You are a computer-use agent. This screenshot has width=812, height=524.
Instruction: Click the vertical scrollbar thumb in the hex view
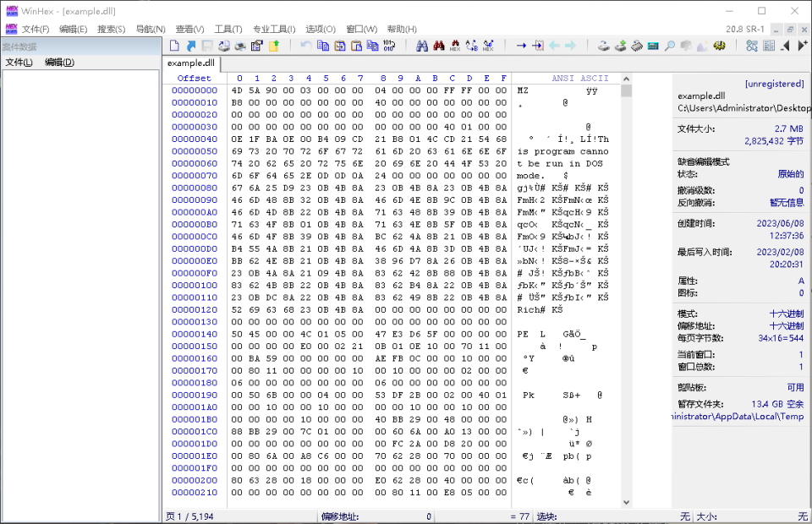[626, 90]
